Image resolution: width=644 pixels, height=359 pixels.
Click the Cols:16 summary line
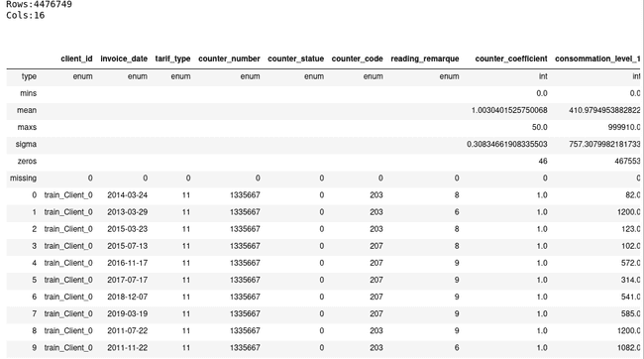coord(25,16)
